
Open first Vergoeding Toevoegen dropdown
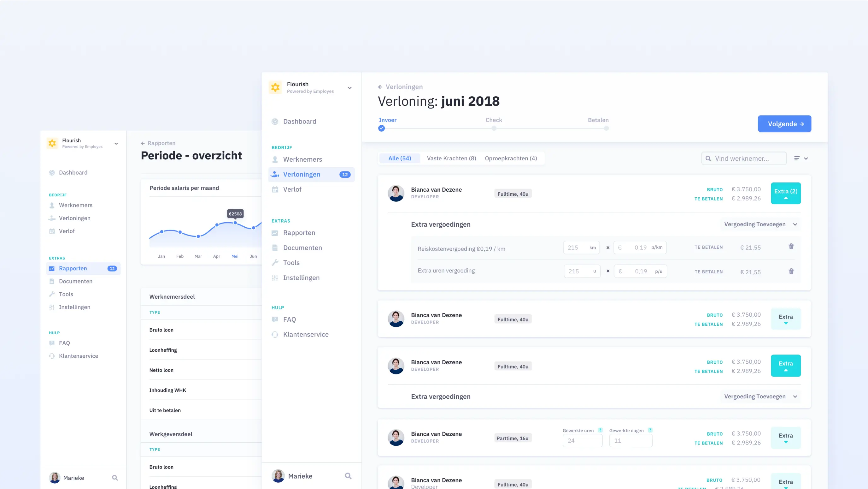point(760,224)
